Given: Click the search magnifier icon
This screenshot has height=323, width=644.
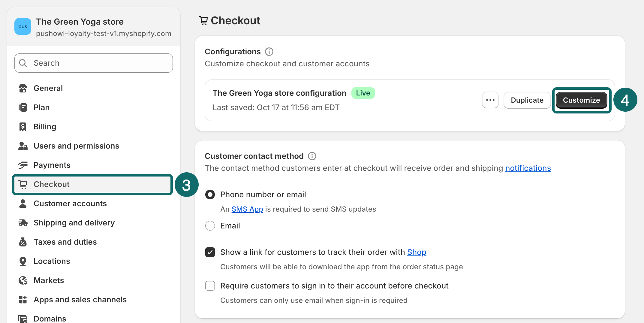Looking at the screenshot, I should 23,63.
